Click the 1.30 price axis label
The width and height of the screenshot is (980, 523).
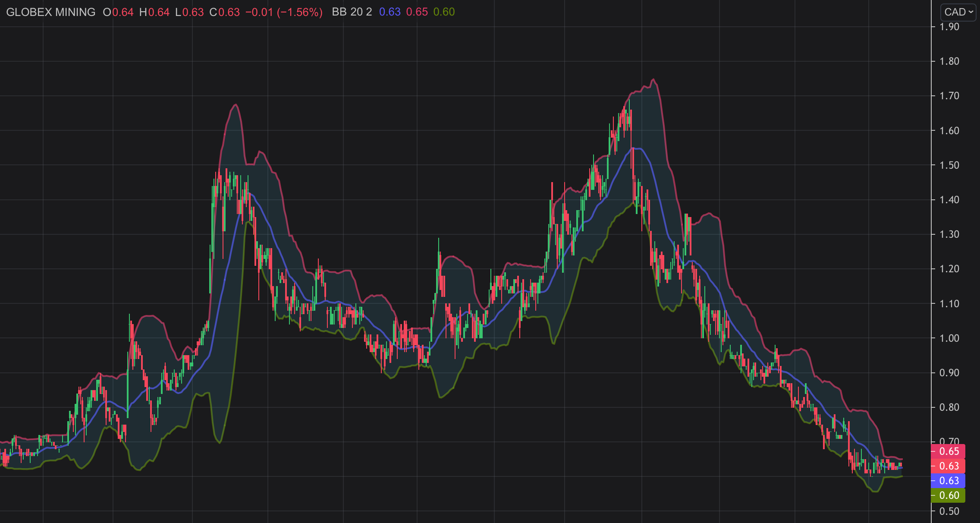(x=949, y=234)
